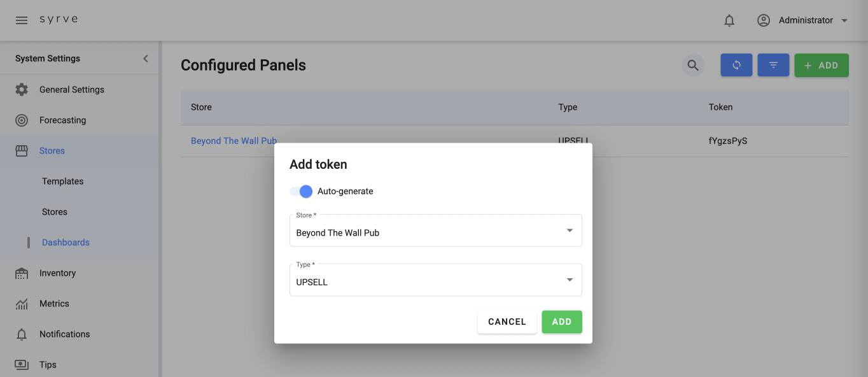Click the notifications bell in header
This screenshot has width=868, height=377.
tap(729, 20)
